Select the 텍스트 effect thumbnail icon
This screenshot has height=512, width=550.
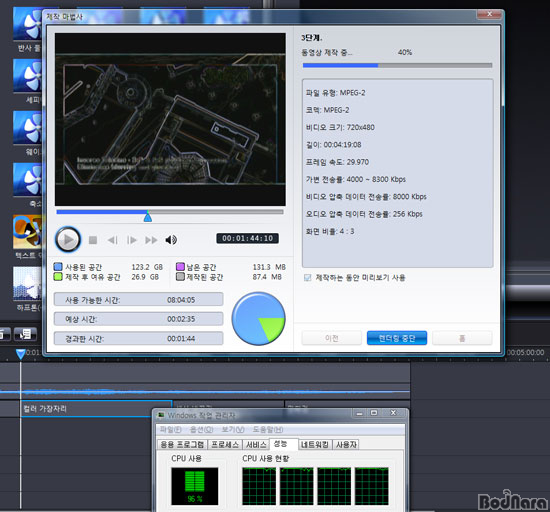click(x=27, y=232)
